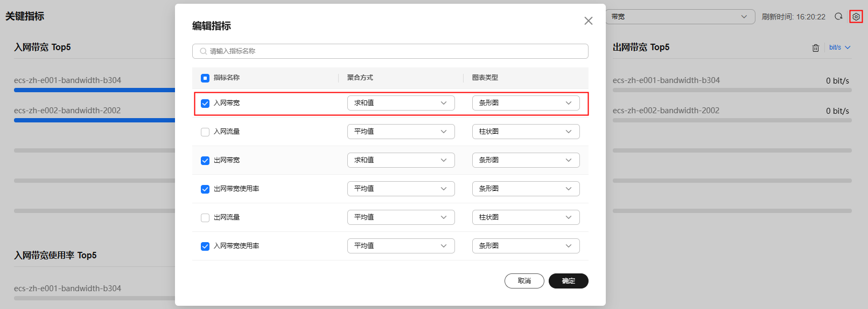Open the 入网带宽 aggregation dropdown showing 求和值

click(401, 103)
